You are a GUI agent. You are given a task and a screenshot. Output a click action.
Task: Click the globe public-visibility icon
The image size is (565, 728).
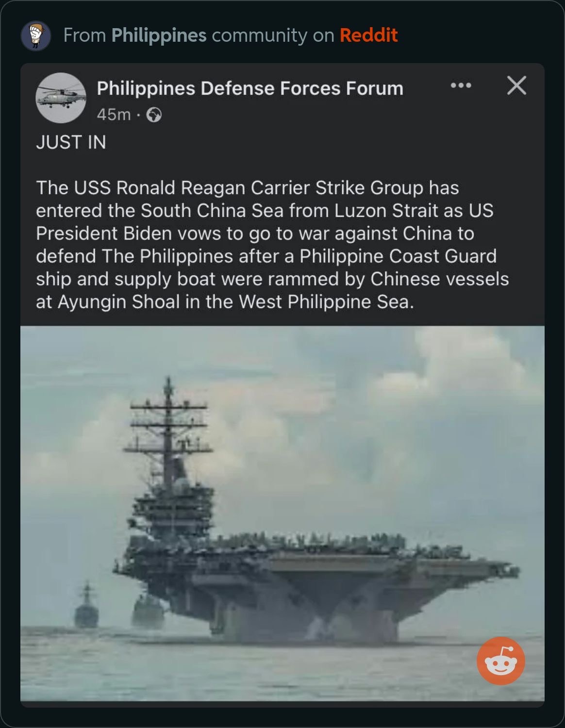(x=154, y=115)
